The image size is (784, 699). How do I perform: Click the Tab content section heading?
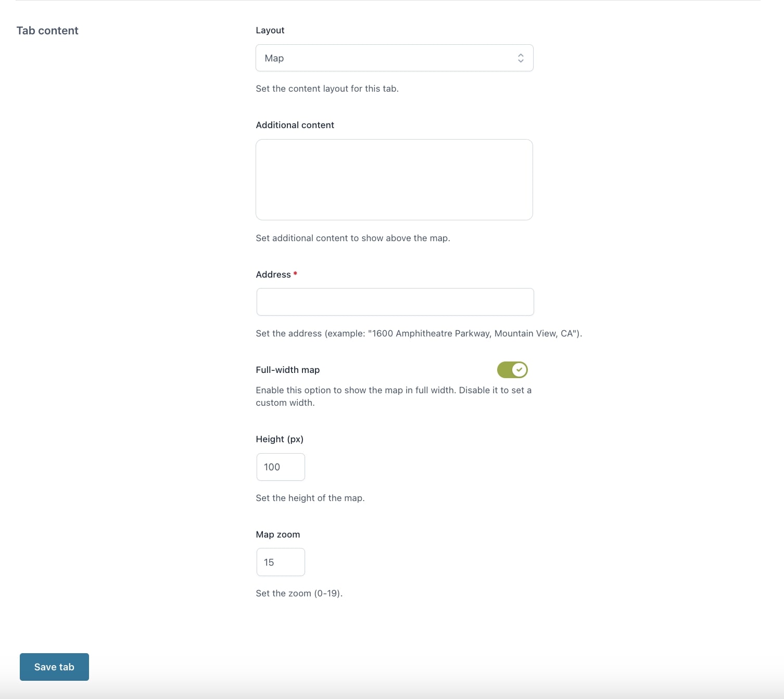47,31
